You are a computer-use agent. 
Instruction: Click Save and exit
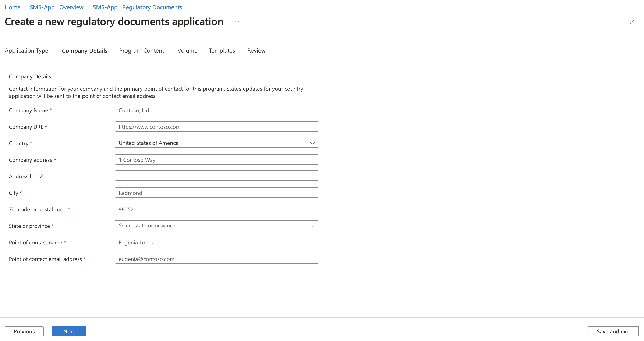click(613, 331)
